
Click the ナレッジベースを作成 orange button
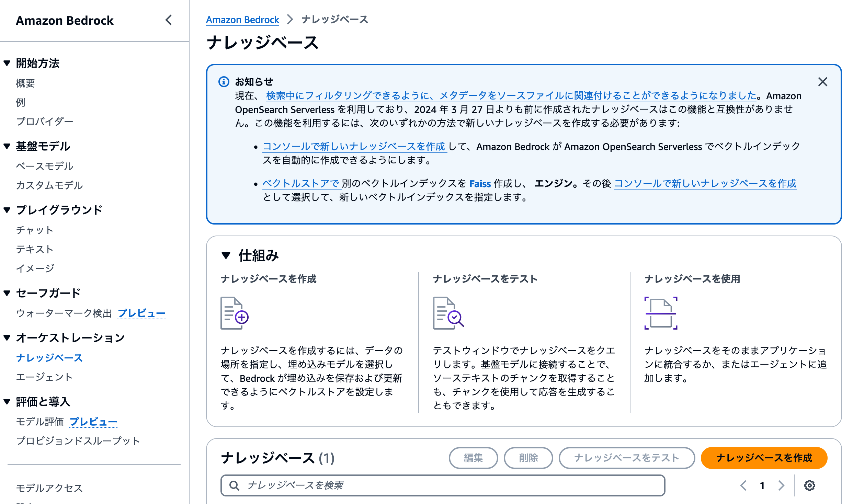(764, 458)
